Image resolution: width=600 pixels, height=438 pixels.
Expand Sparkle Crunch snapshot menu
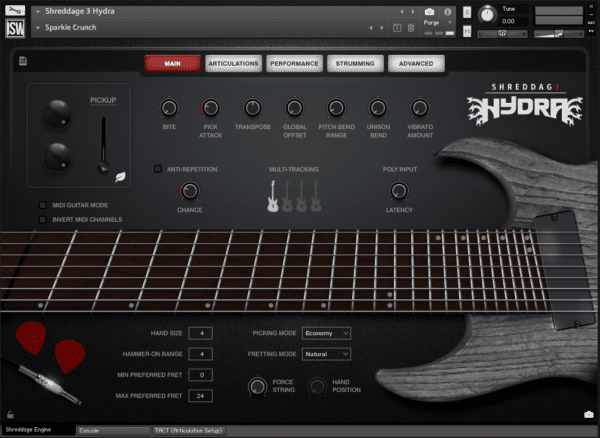pyautogui.click(x=38, y=28)
